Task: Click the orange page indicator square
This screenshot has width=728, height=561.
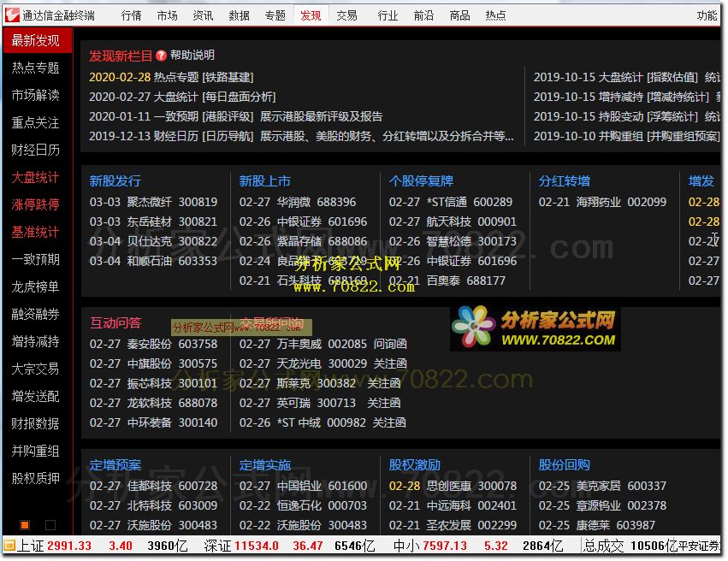Action: coord(25,525)
